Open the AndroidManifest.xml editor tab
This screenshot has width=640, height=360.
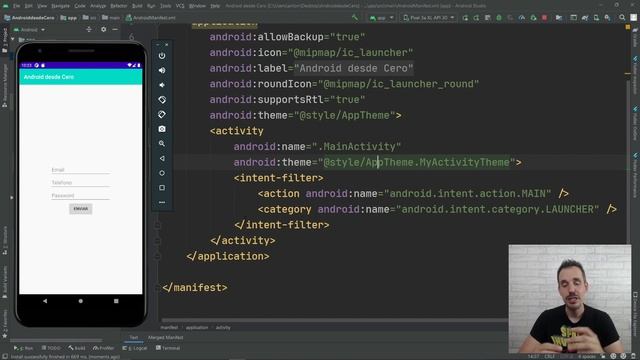(151, 18)
